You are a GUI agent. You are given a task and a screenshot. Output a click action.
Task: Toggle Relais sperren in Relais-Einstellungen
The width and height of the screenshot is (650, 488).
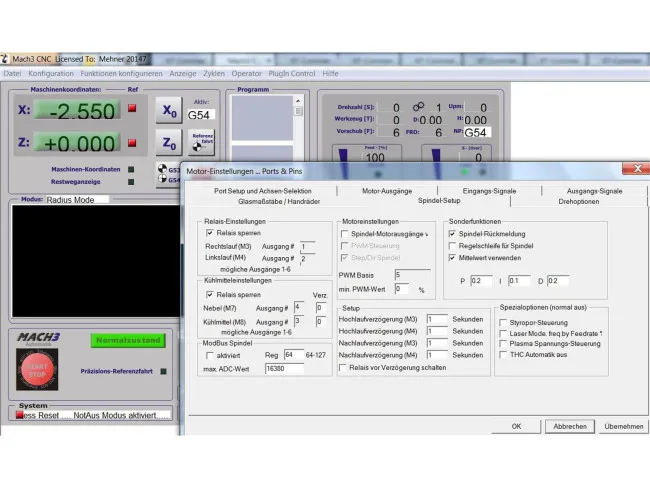pyautogui.click(x=210, y=233)
